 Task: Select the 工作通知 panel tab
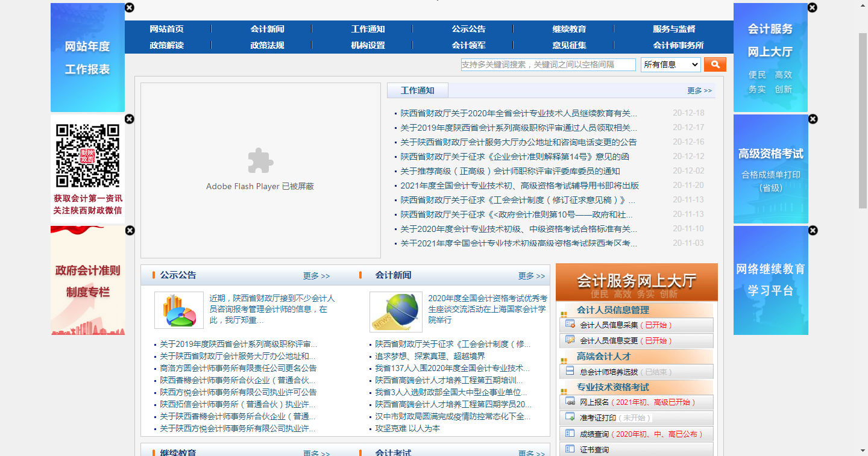click(418, 90)
